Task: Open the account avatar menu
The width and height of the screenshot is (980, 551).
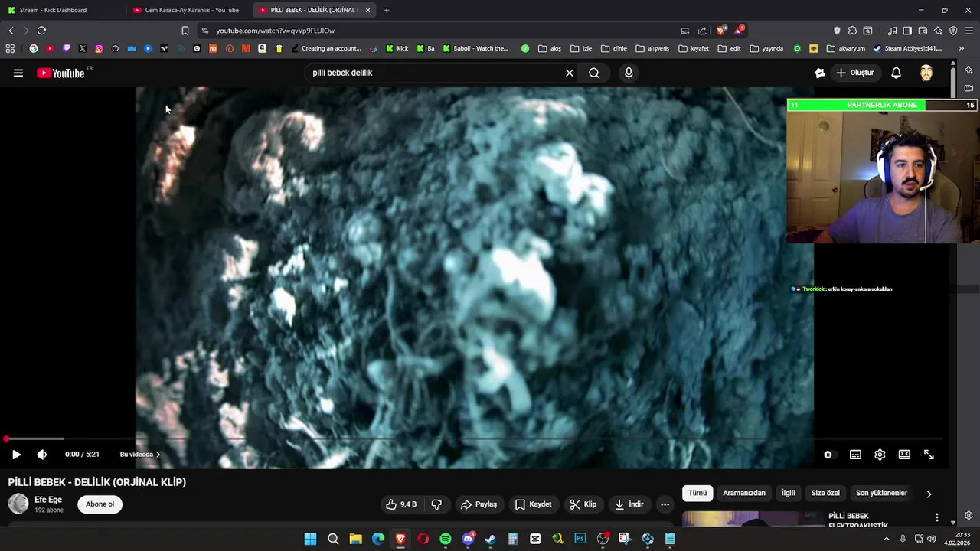Action: [926, 73]
